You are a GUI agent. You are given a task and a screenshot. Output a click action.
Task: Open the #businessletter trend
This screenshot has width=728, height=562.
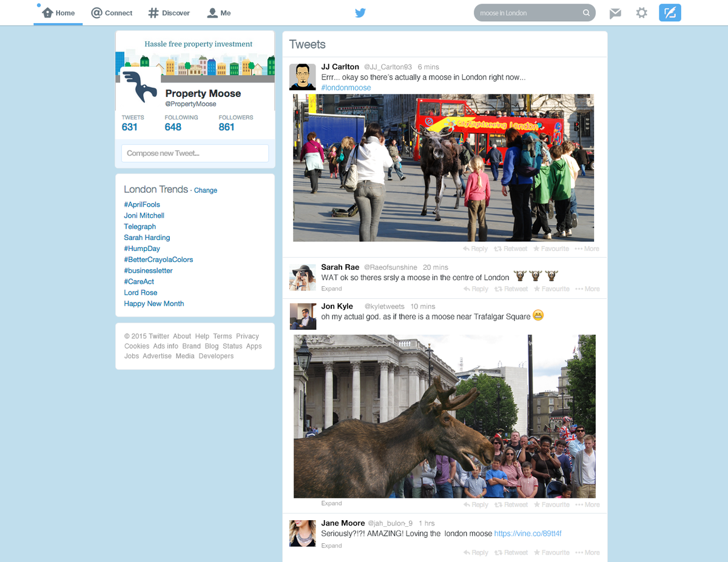(x=149, y=270)
